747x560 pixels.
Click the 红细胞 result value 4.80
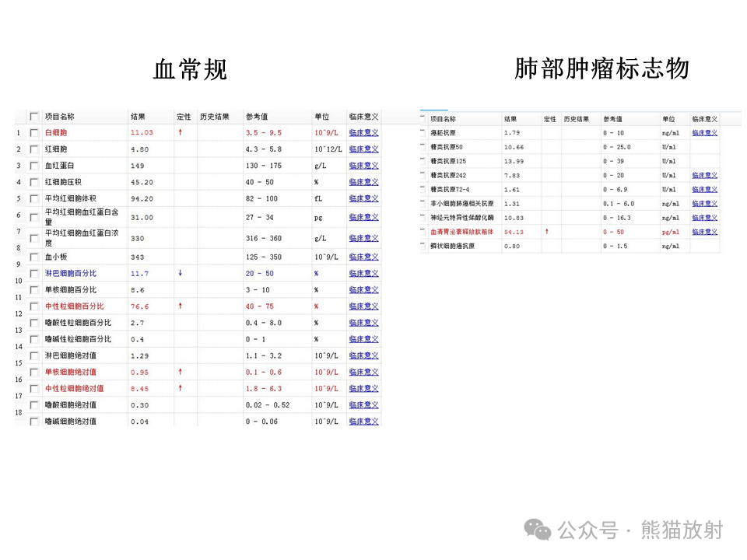tap(139, 149)
